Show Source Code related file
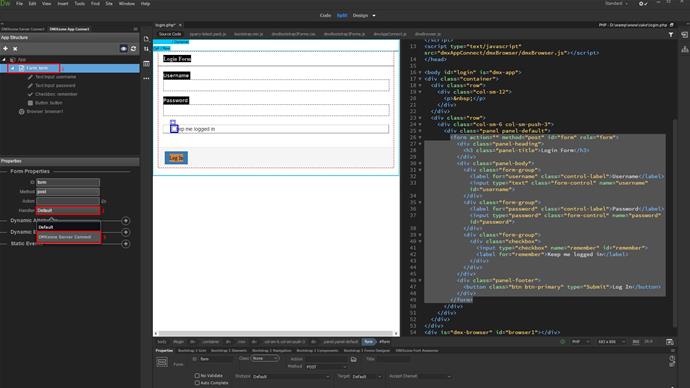This screenshot has height=388, width=690. pyautogui.click(x=170, y=34)
